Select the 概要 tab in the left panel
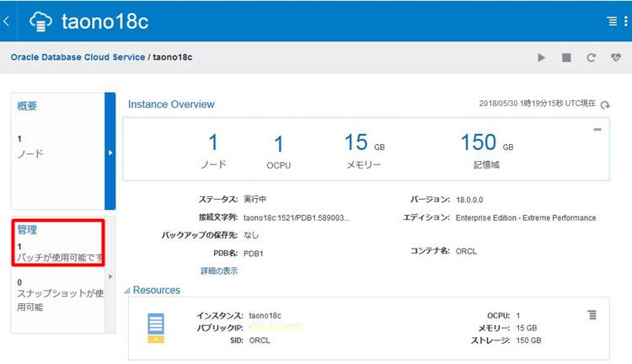 (27, 106)
